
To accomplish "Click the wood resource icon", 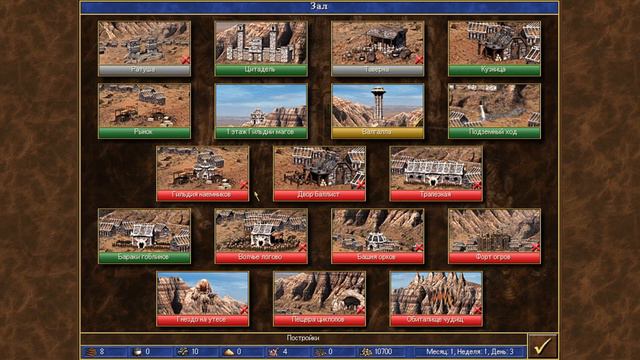I will pos(91,352).
